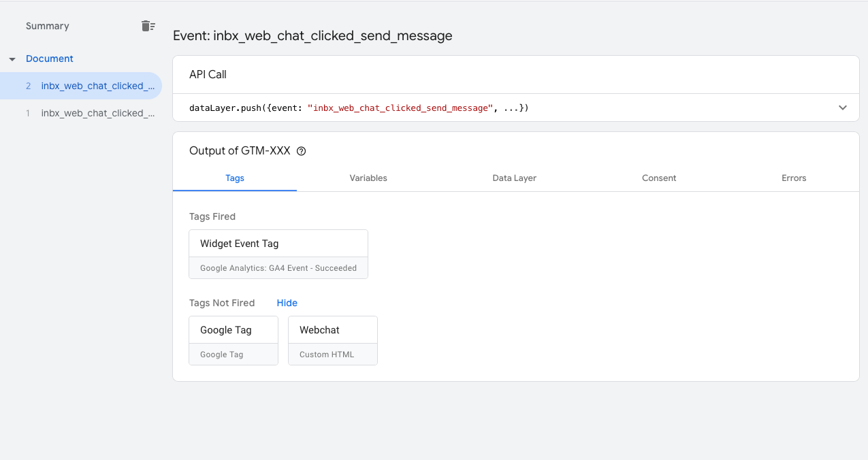Click the Output of GTM-XXX heading

[x=240, y=151]
